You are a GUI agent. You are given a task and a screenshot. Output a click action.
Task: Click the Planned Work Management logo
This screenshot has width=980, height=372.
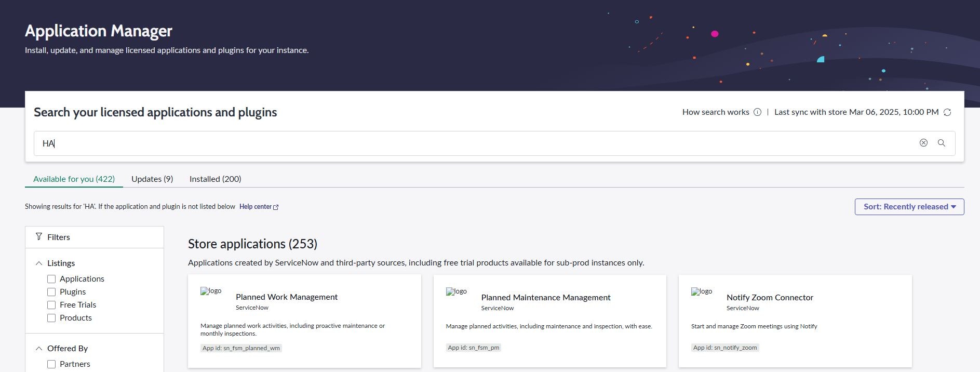(211, 291)
